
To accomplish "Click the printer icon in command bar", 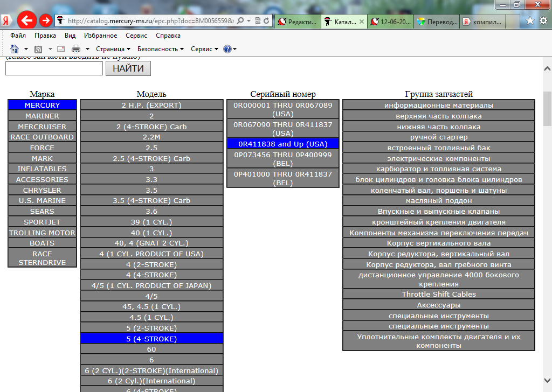I will click(76, 49).
